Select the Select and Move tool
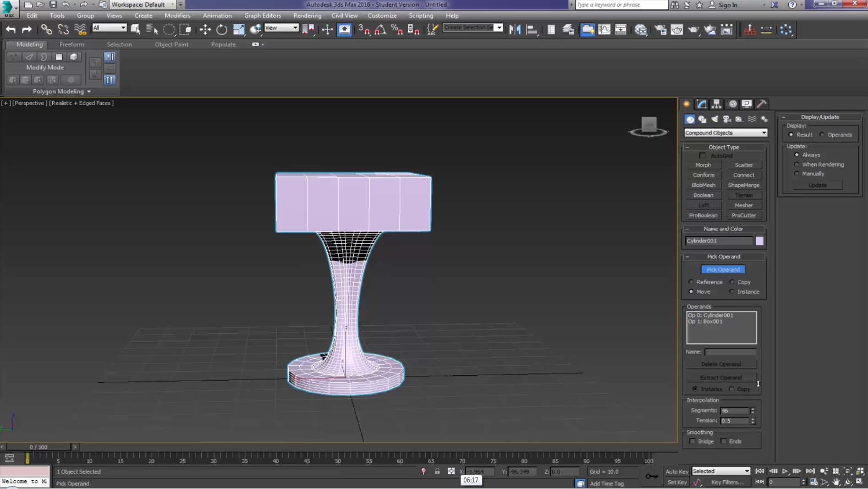The image size is (868, 489). (205, 30)
